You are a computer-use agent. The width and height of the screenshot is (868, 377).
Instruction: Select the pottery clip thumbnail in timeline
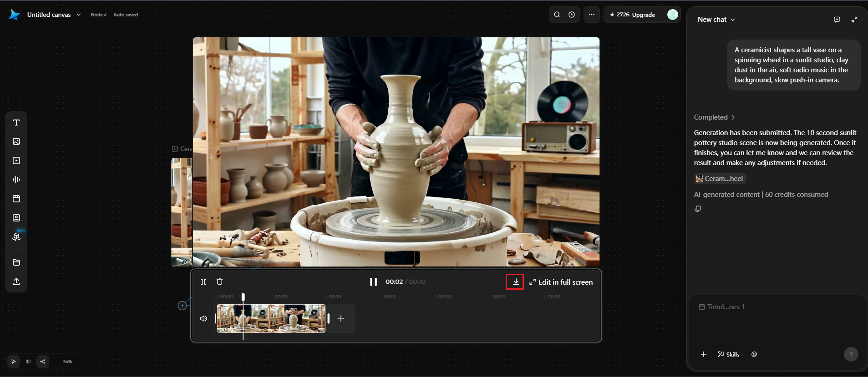(x=271, y=318)
